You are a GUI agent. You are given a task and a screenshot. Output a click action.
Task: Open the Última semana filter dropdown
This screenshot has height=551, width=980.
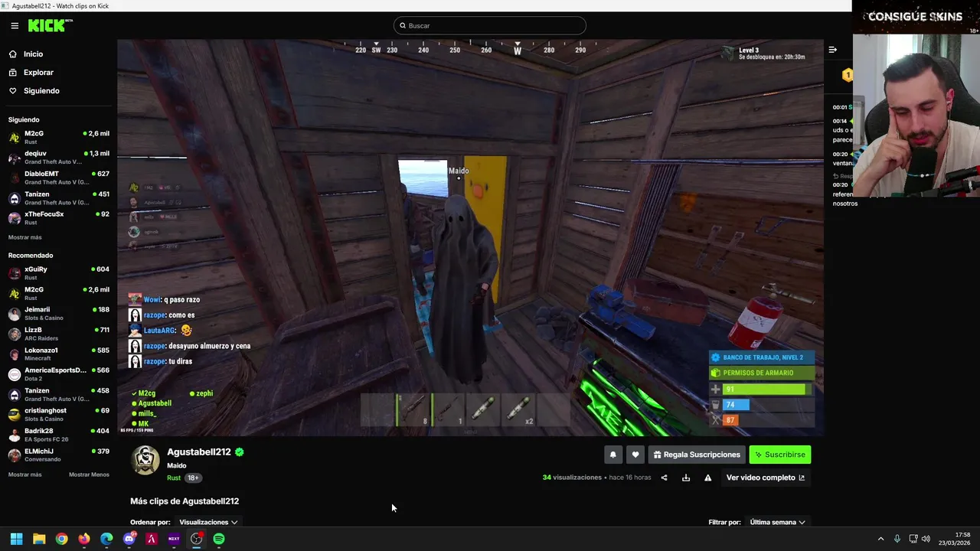[x=777, y=522]
